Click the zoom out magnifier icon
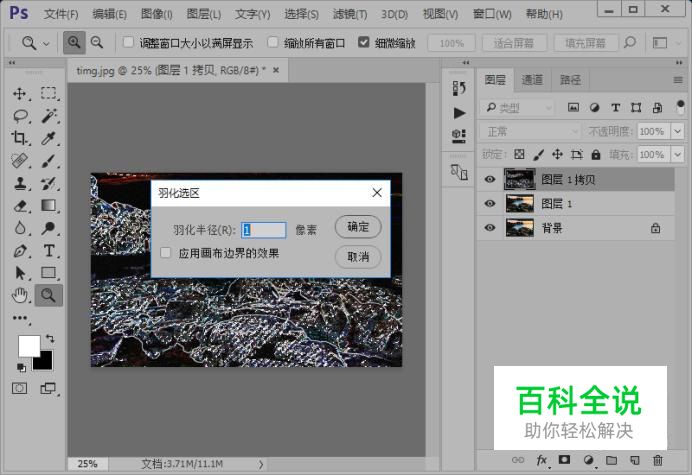 click(97, 43)
